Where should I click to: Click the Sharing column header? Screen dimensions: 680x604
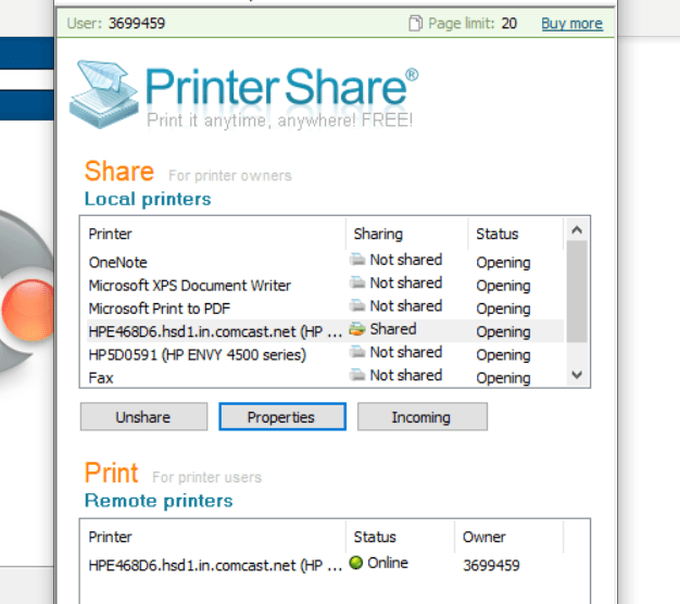pyautogui.click(x=407, y=234)
